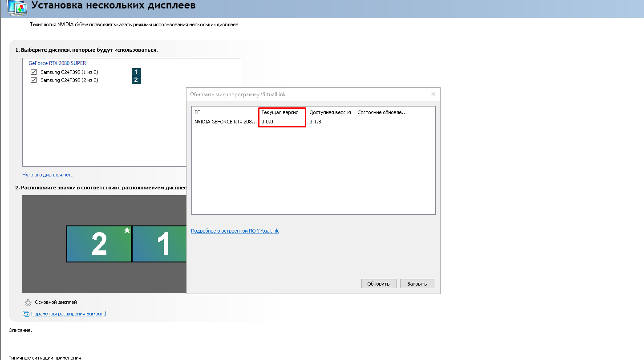Click the GeForce RTX 2080 SUPER group label
Image resolution: width=644 pixels, height=360 pixels.
click(x=56, y=63)
